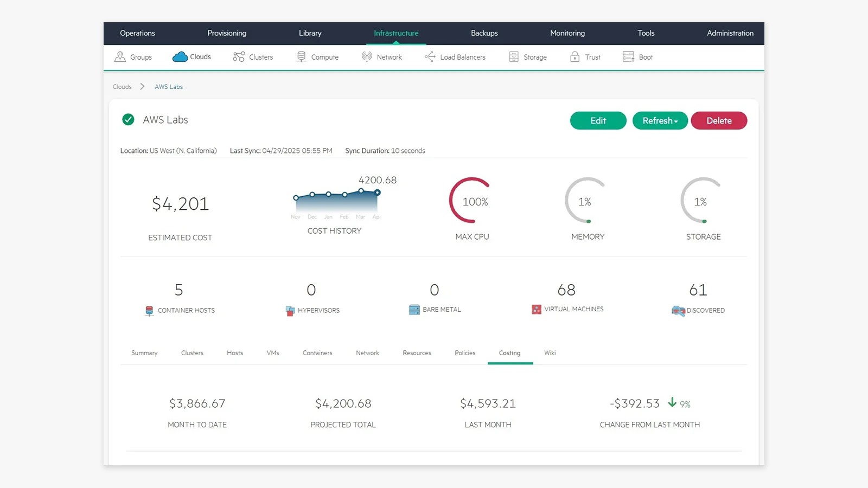Click the Max CPU 100% gauge
Viewport: 868px width, 488px height.
pos(472,201)
